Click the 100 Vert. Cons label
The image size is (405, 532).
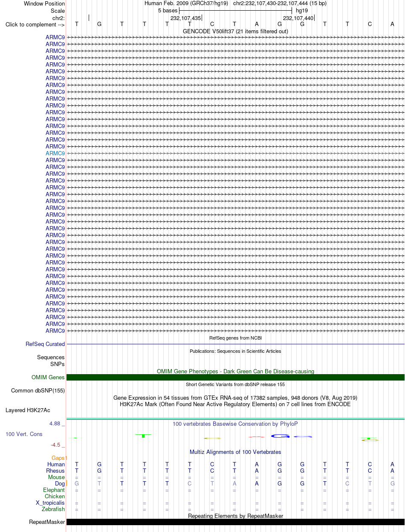point(24,434)
